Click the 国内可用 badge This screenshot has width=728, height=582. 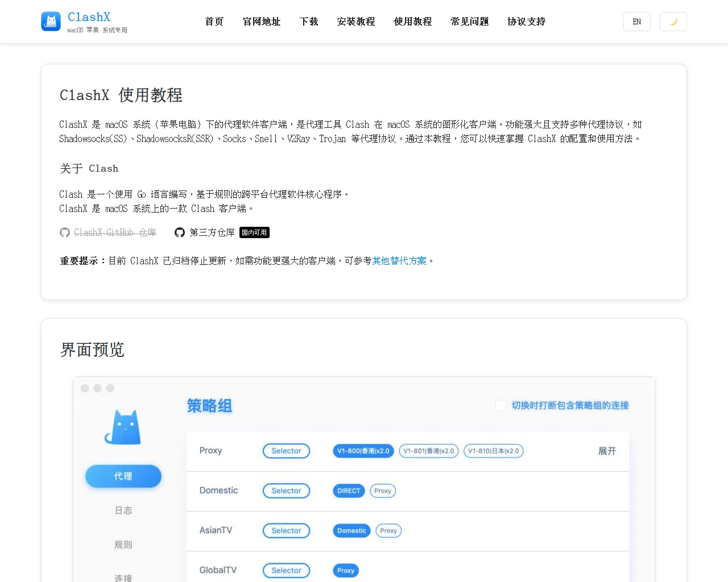(254, 232)
